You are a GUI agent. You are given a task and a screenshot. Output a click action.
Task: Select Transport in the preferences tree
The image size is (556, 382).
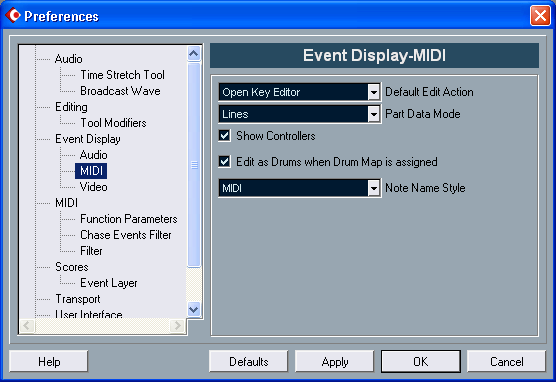pos(78,299)
